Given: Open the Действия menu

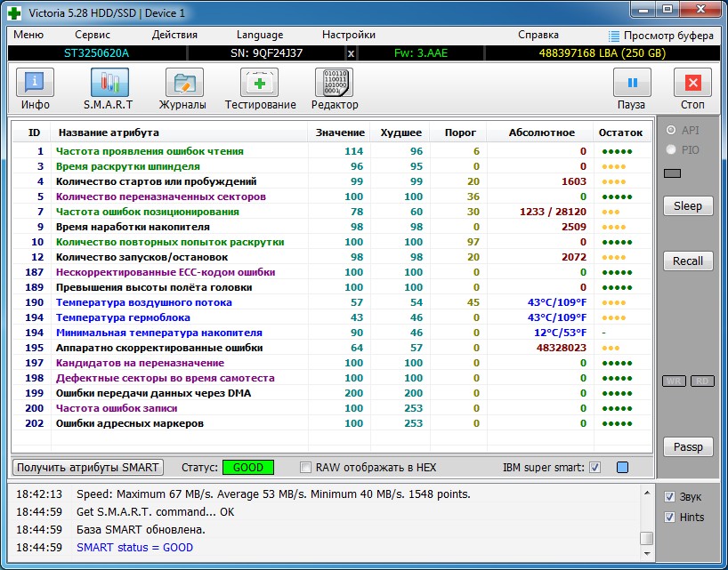Looking at the screenshot, I should (x=174, y=35).
